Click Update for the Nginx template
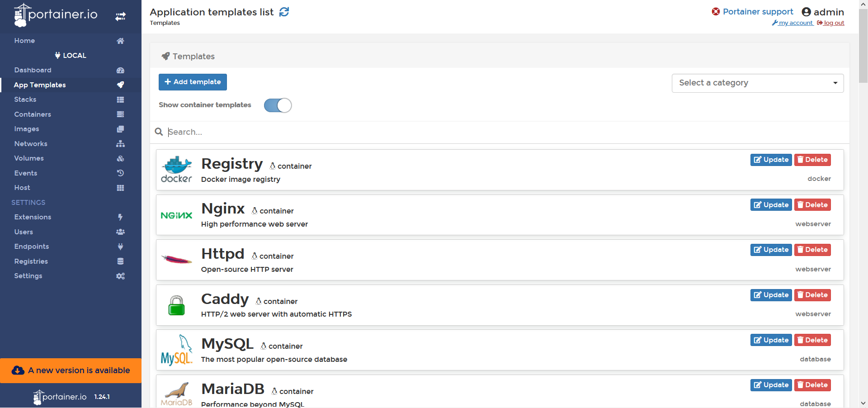 [x=771, y=205]
